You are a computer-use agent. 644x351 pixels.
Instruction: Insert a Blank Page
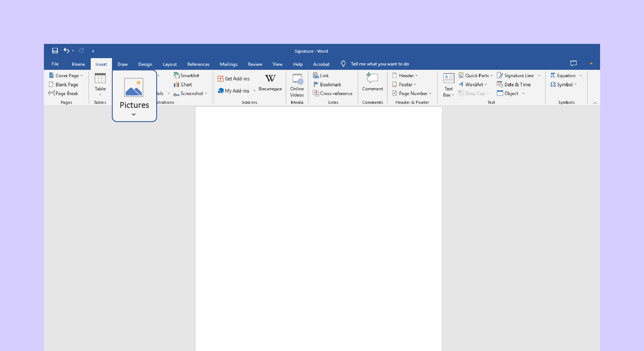(x=64, y=84)
